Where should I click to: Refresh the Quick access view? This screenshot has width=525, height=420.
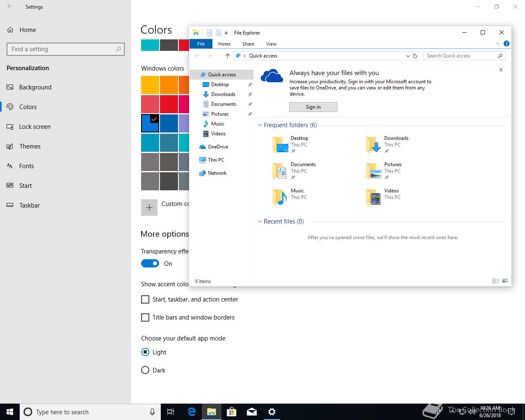click(415, 56)
